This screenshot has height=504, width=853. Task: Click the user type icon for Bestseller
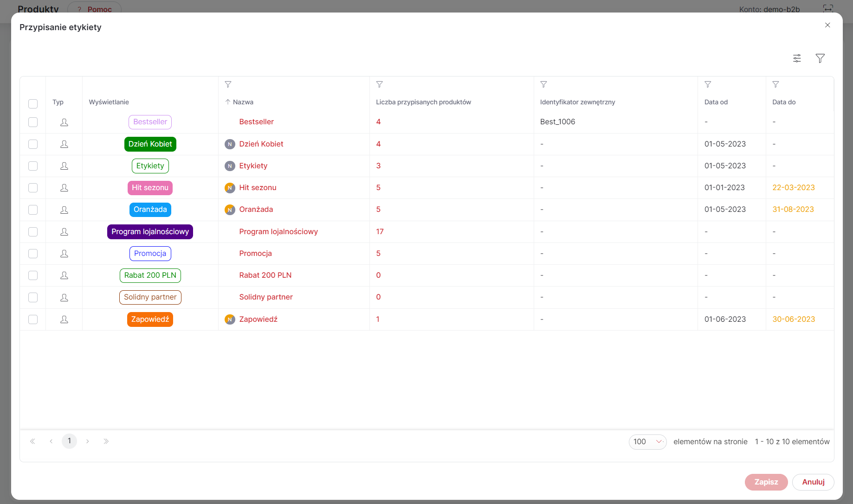point(64,122)
